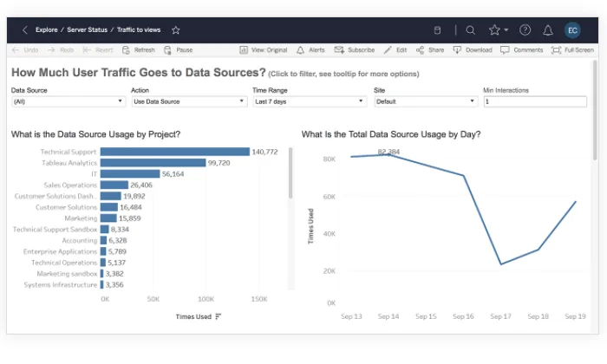Click the bar chart vertical scrollbar
This screenshot has height=364, width=607.
coord(290,173)
